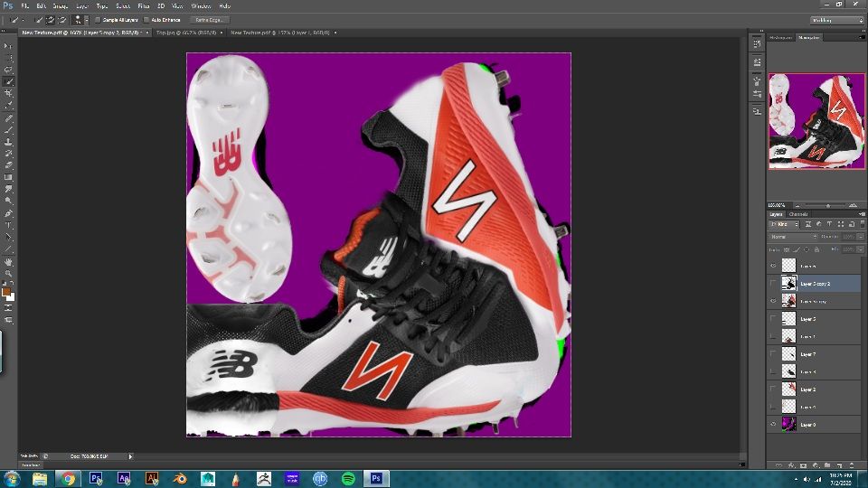Close the Top.jpg document tab
This screenshot has height=488, width=868.
(222, 33)
